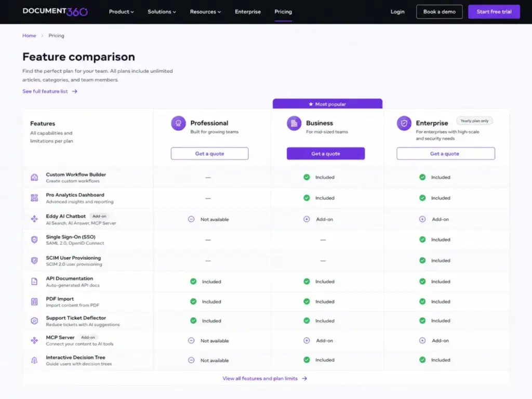Image resolution: width=532 pixels, height=399 pixels.
Task: Click the Feature comparison heading
Action: point(79,57)
